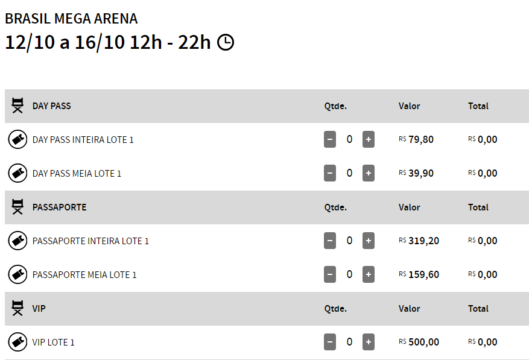The image size is (529, 360).
Task: Decrease PASSAPORTE INTEIRA LOTE 1 quantity
Action: click(x=330, y=241)
